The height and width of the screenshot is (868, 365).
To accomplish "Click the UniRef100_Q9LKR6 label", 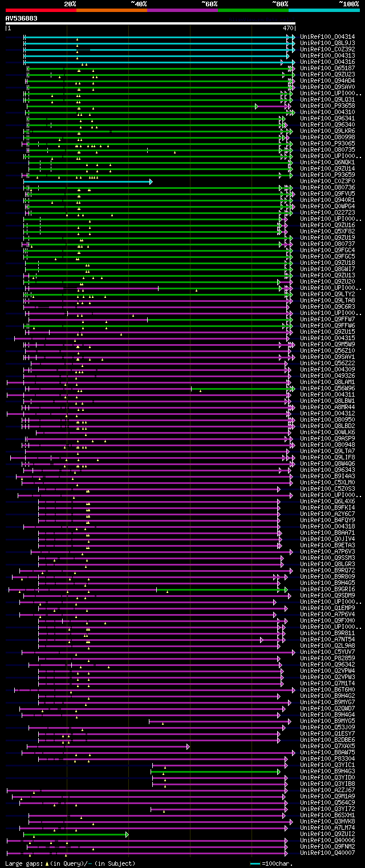I will (x=328, y=131).
